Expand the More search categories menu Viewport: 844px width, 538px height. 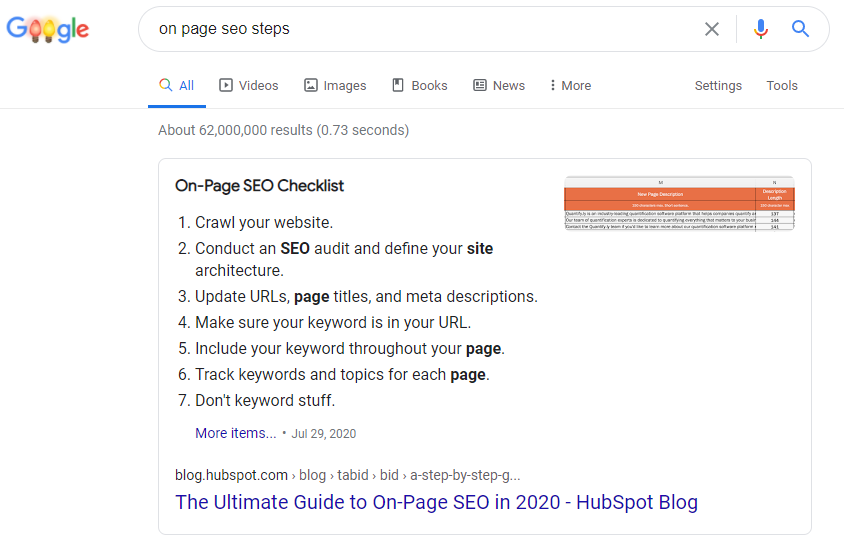pyautogui.click(x=570, y=85)
